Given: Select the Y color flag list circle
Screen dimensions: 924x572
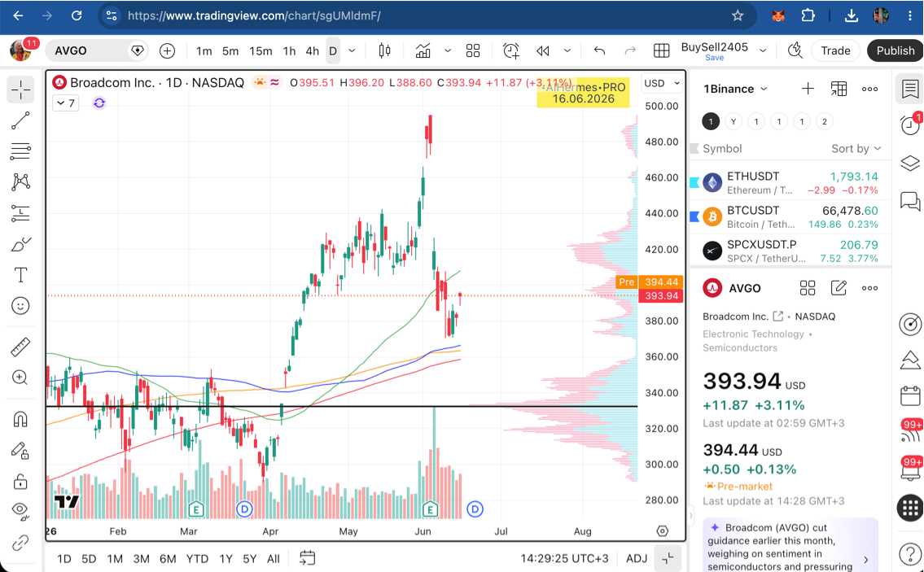Looking at the screenshot, I should click(x=734, y=122).
